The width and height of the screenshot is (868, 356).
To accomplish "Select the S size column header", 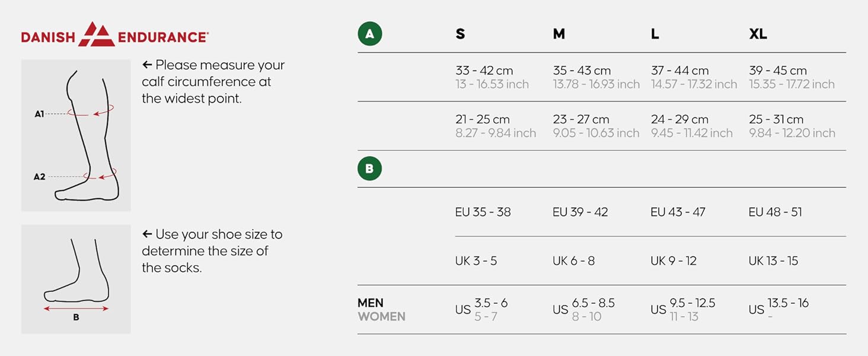I will (x=460, y=34).
